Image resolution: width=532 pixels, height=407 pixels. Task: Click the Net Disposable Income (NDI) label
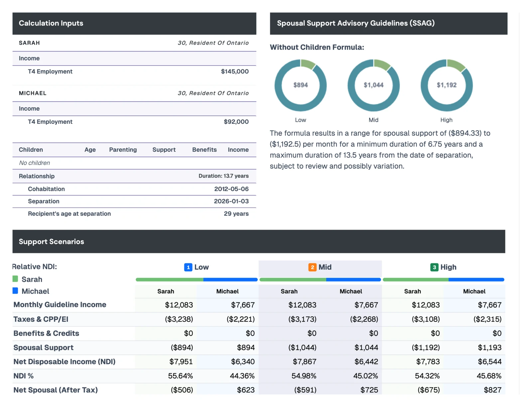65,362
